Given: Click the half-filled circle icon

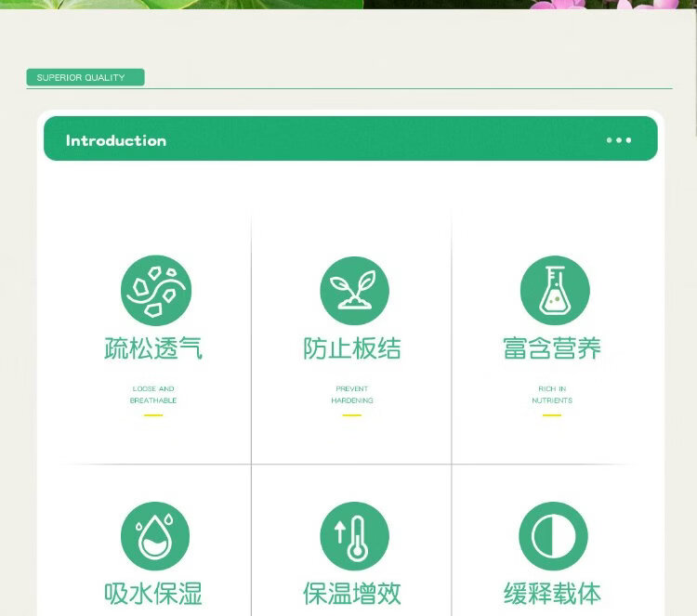Looking at the screenshot, I should pos(554,536).
